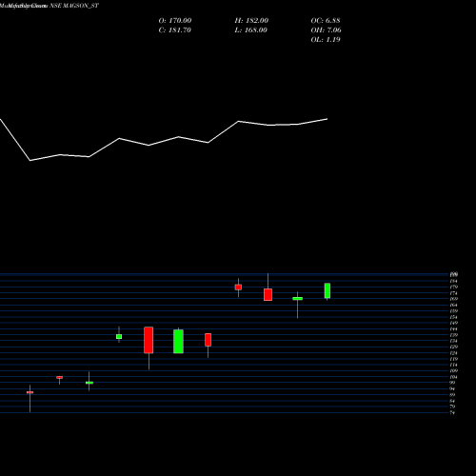Click the 174 price axis label
The width and height of the screenshot is (476, 476).
(x=453, y=293)
